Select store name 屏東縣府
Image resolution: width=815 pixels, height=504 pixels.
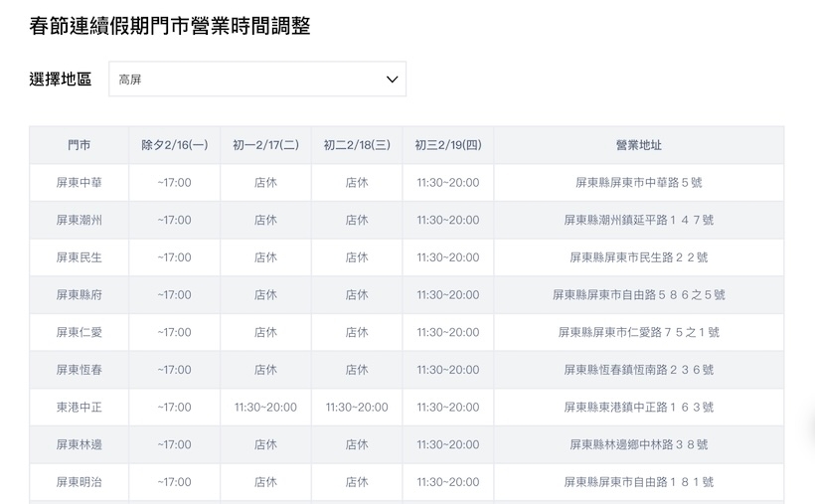point(79,295)
